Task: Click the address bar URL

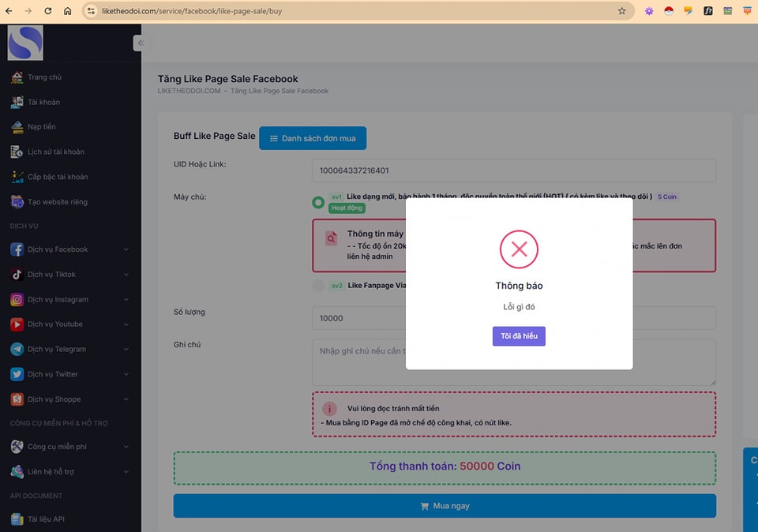Action: pyautogui.click(x=191, y=10)
